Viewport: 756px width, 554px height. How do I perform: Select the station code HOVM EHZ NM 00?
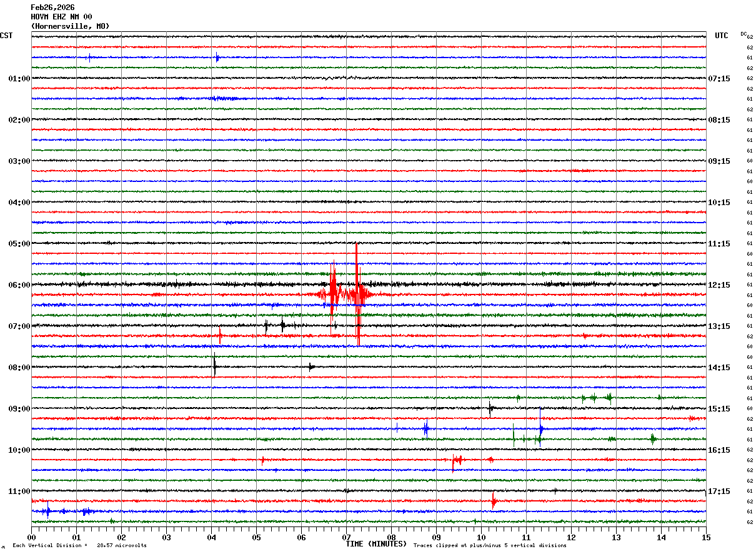[x=61, y=17]
